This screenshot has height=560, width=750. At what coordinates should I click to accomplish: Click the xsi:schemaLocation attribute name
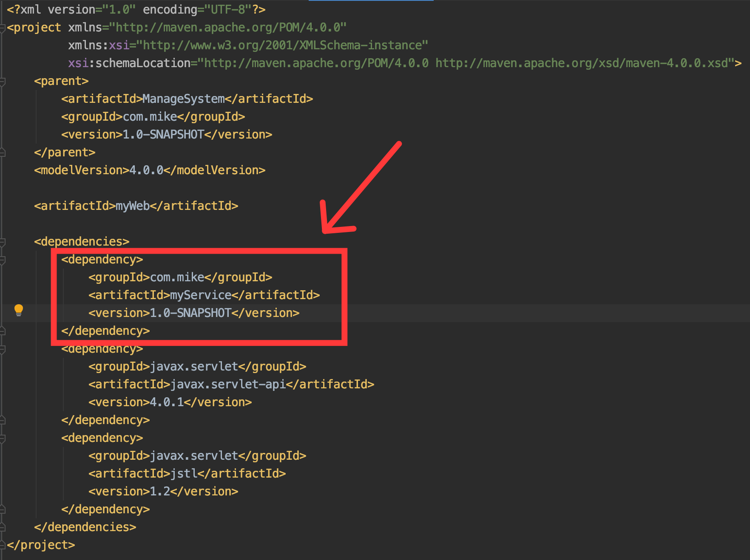[129, 63]
